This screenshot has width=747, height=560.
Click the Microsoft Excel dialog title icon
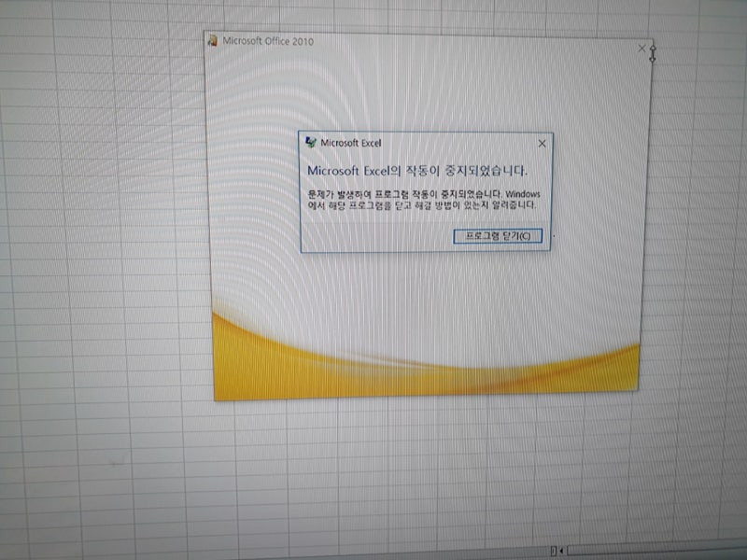(x=311, y=142)
